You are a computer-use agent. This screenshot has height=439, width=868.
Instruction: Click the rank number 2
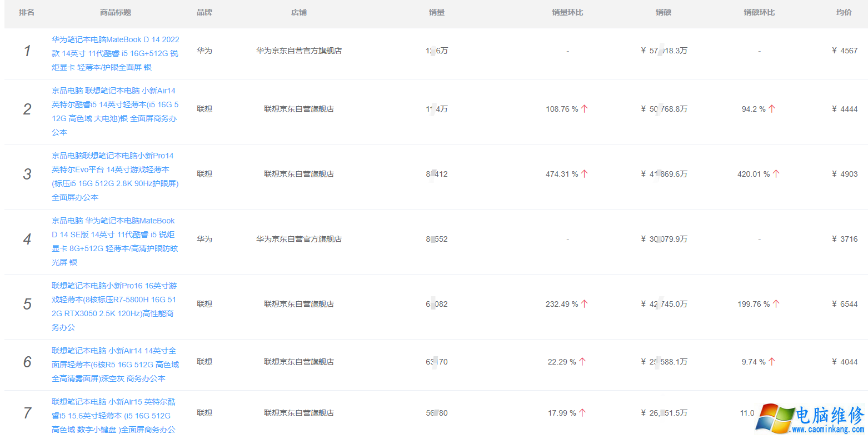coord(27,109)
